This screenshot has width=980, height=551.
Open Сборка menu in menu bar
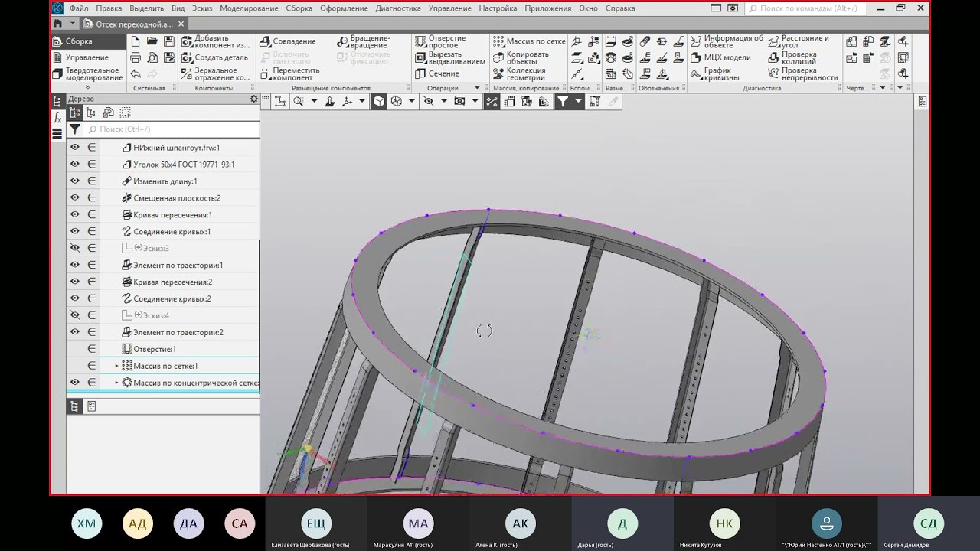[x=299, y=8]
